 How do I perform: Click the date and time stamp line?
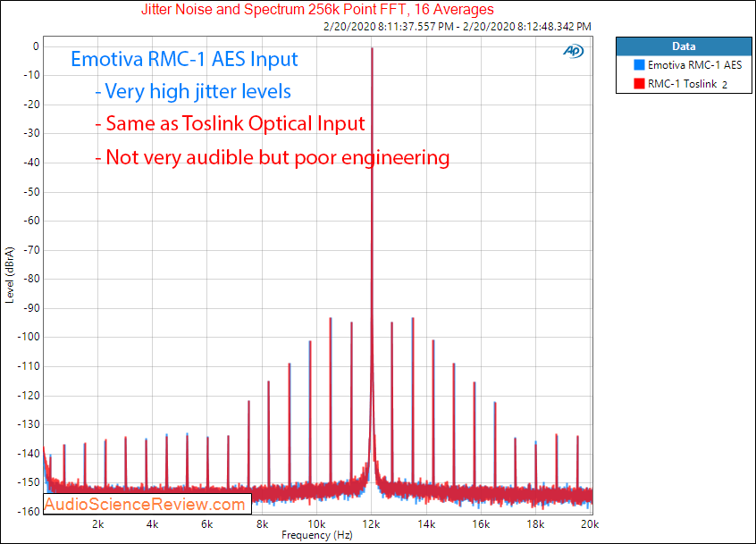click(459, 28)
